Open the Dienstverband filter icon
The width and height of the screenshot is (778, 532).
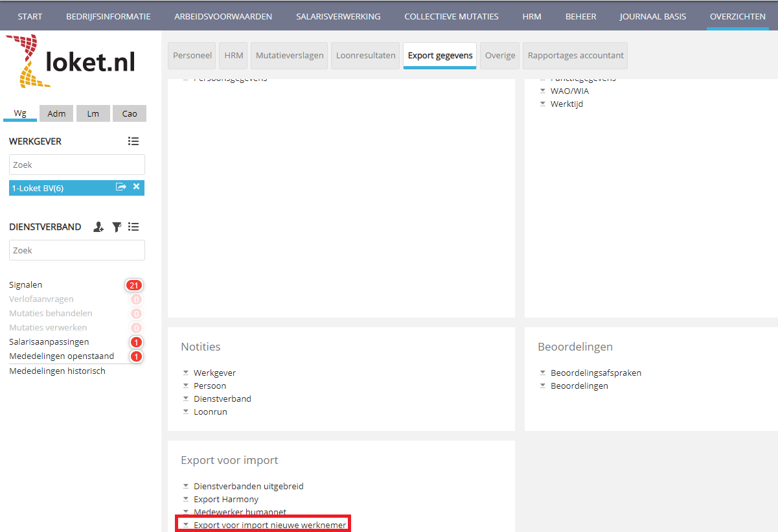(x=117, y=227)
